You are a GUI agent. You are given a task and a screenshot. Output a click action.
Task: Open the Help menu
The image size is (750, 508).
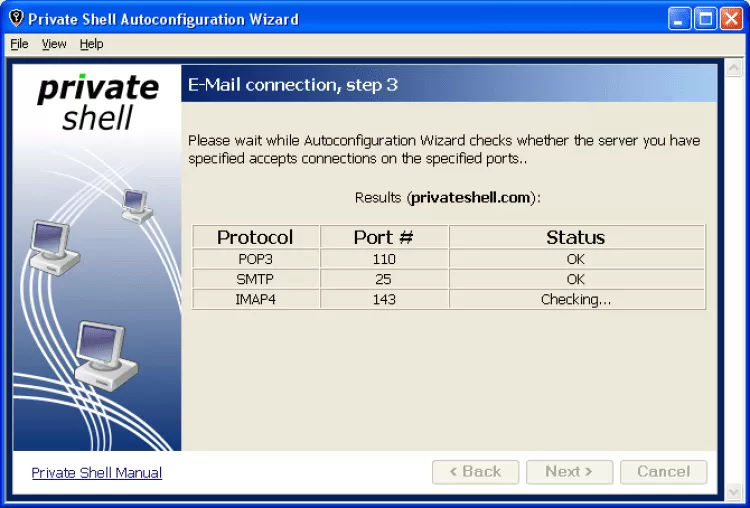click(91, 44)
